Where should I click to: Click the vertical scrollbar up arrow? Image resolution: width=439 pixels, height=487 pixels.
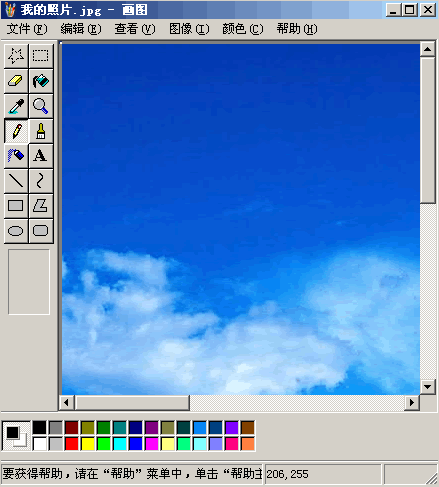point(428,50)
